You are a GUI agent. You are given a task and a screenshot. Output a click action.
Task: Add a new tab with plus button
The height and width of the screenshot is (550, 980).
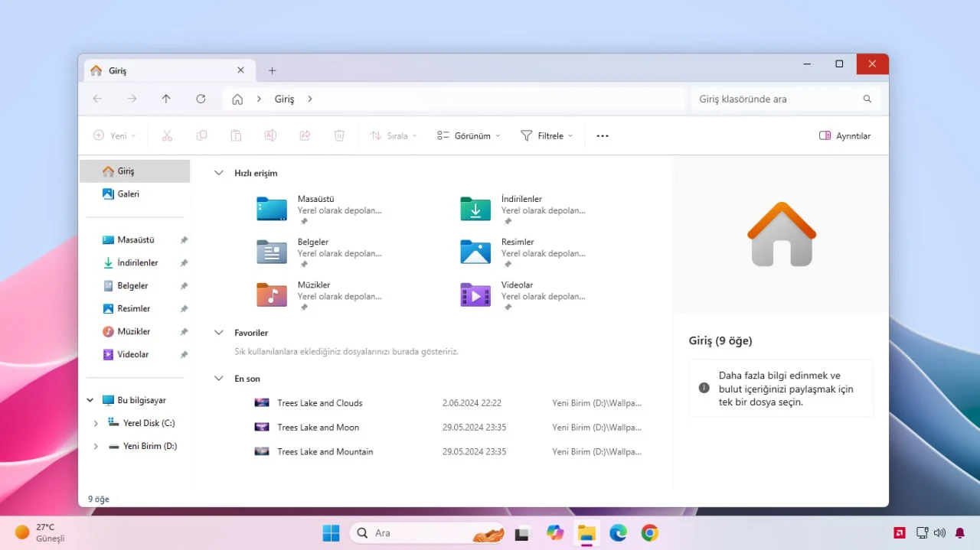(272, 70)
